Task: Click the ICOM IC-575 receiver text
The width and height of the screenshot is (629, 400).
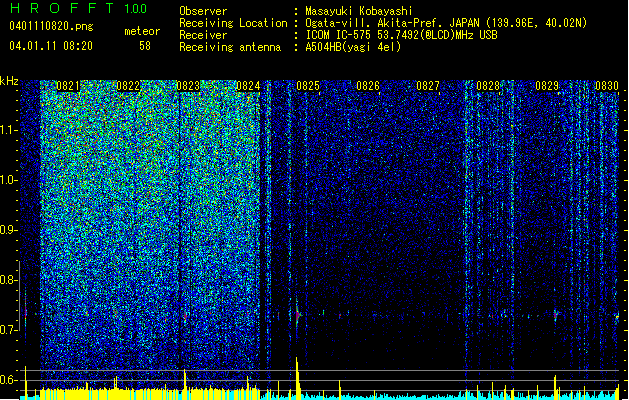Action: pyautogui.click(x=401, y=35)
